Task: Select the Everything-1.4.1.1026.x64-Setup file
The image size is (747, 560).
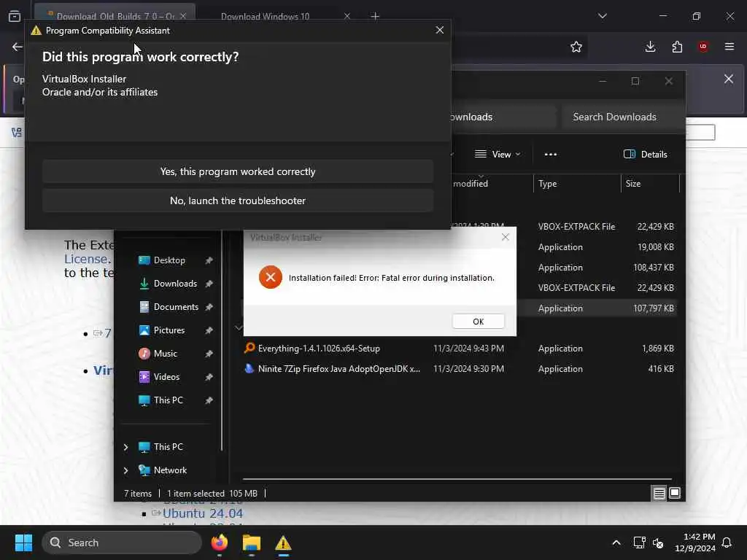Action: (319, 349)
